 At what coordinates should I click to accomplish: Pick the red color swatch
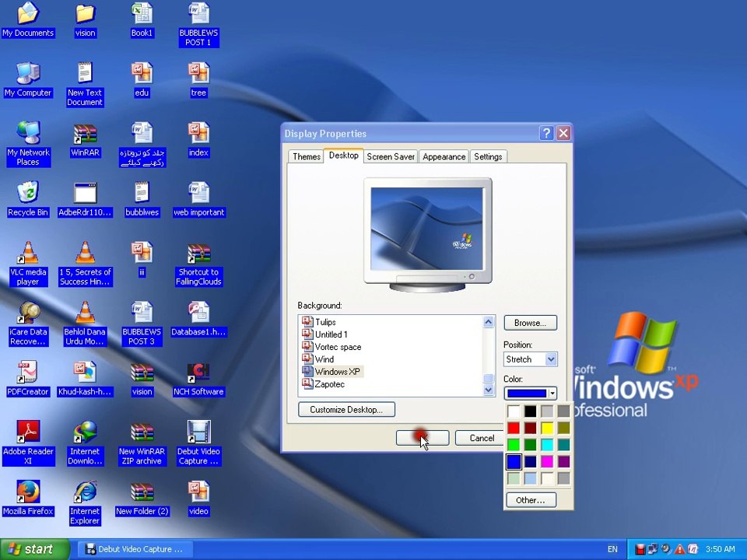(x=514, y=428)
